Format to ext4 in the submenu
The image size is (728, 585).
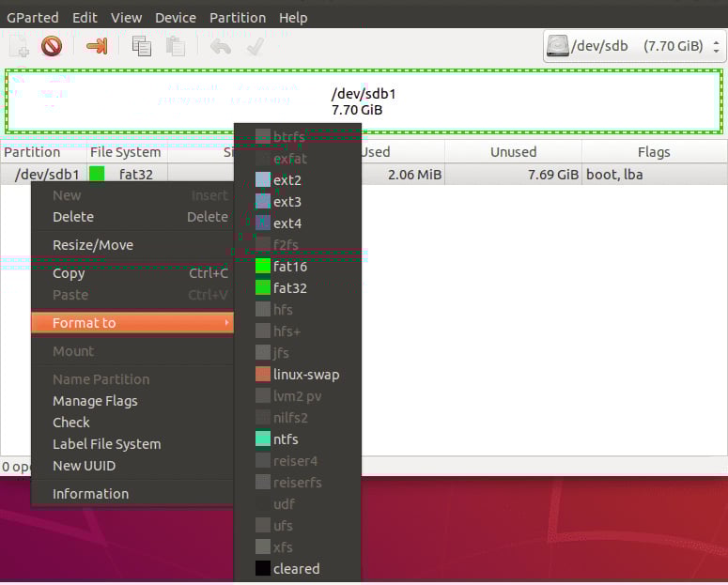(x=298, y=223)
